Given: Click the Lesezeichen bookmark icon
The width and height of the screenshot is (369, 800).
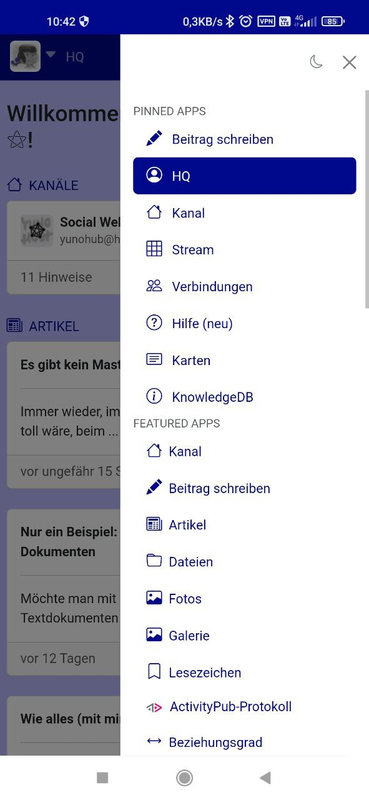Looking at the screenshot, I should click(154, 672).
